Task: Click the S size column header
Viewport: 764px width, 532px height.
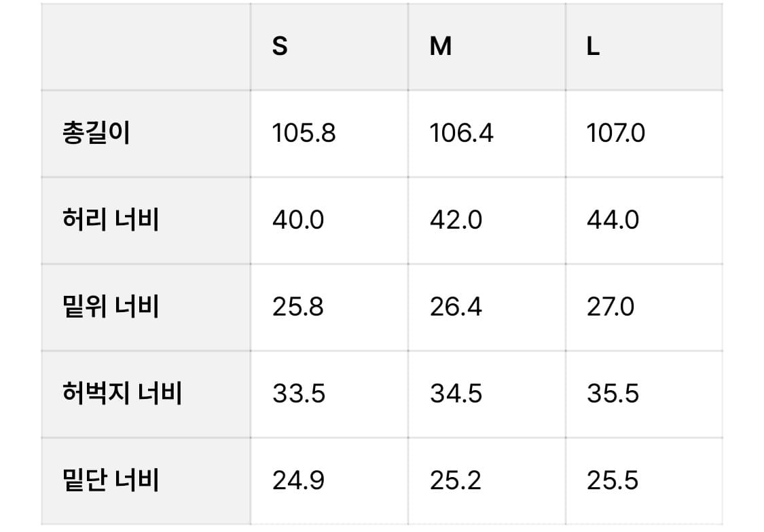Action: [280, 47]
